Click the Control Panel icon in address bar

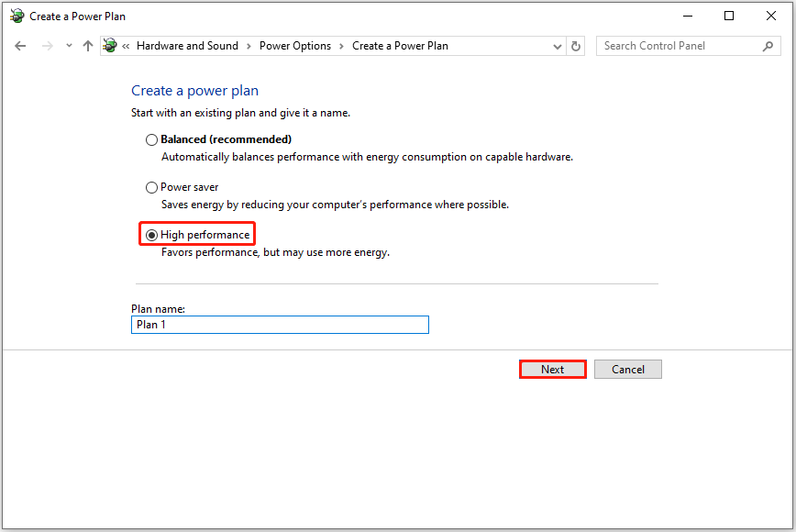(110, 46)
